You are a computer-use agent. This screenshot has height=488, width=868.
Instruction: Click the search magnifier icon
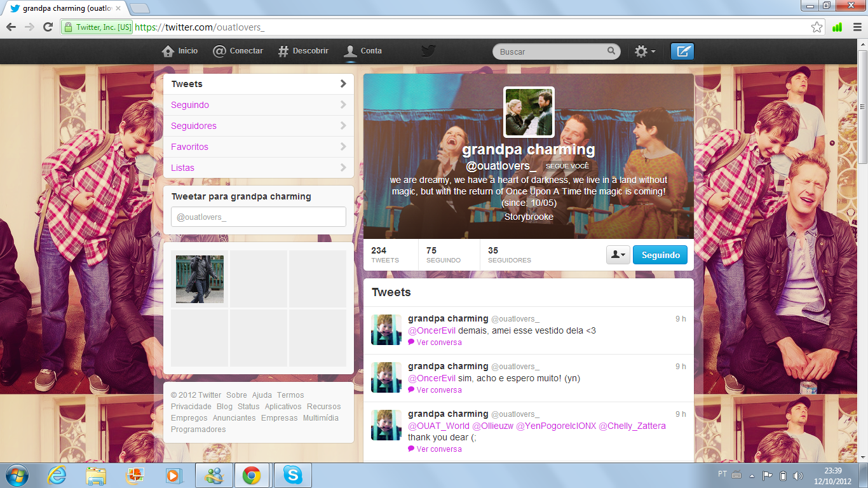(611, 51)
